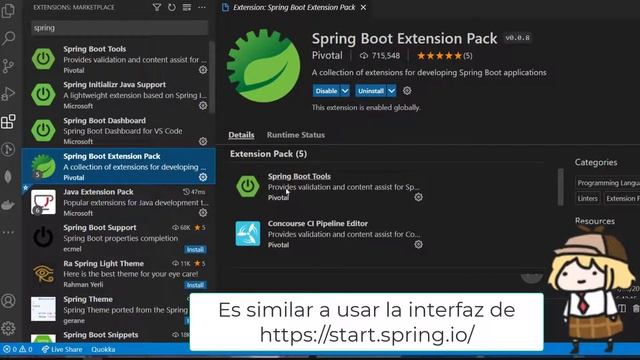
Task: Clear extensions search results icon
Action: [187, 7]
